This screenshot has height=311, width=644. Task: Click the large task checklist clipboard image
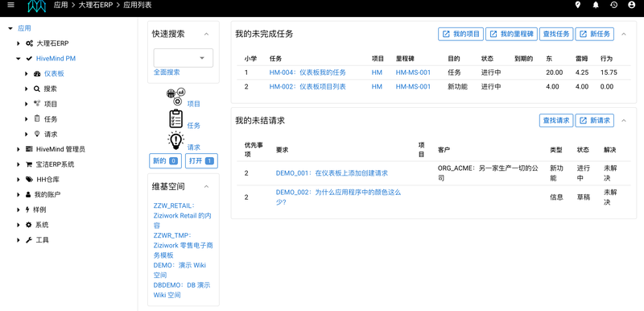(x=175, y=118)
